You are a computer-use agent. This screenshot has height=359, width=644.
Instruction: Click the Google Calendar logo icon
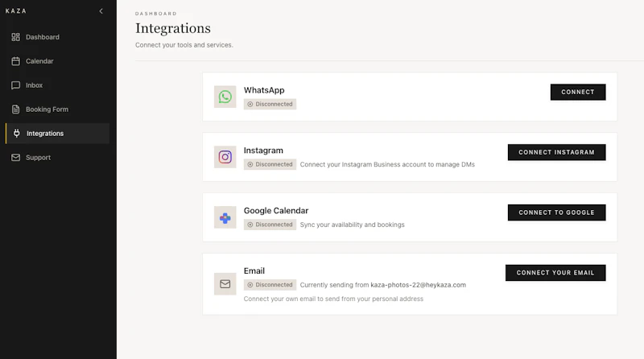225,217
